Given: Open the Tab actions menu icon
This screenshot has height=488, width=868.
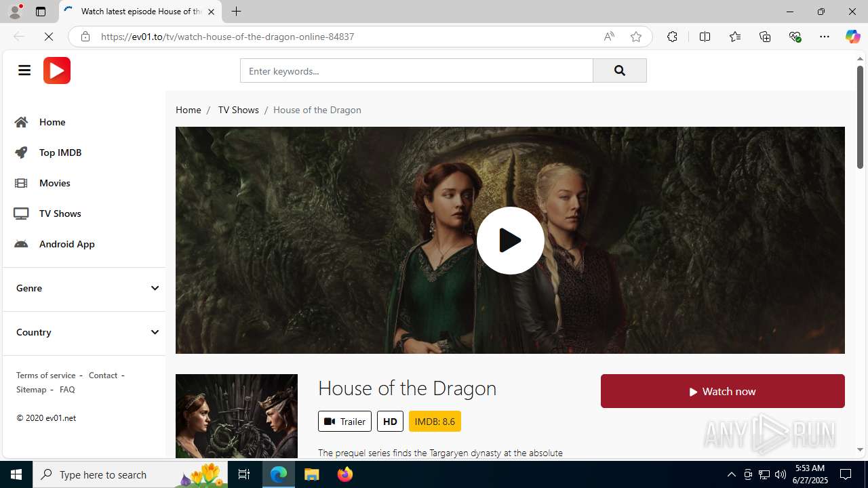Looking at the screenshot, I should click(41, 12).
